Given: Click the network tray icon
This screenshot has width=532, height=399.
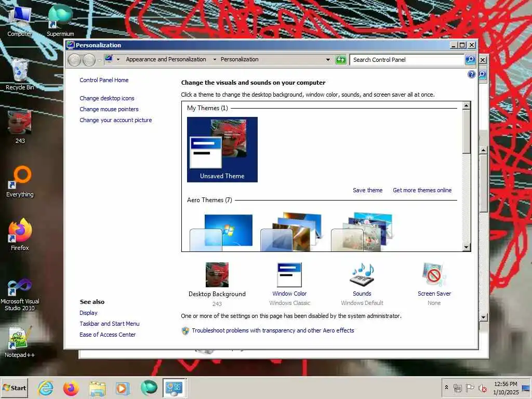Looking at the screenshot, I should tap(458, 388).
